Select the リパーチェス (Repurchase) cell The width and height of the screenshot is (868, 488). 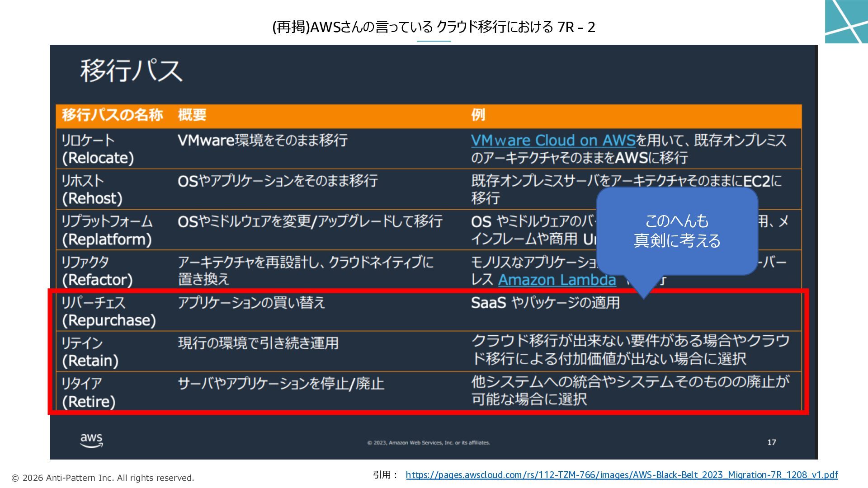point(108,311)
